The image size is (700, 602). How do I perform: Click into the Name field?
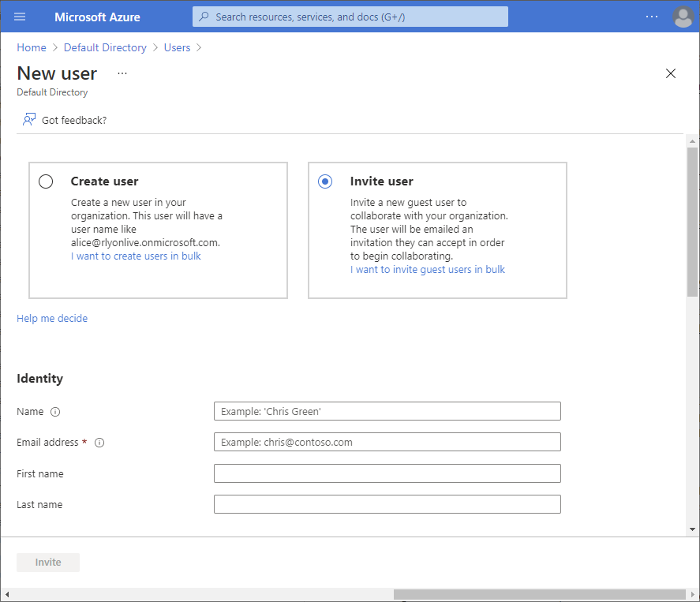(x=387, y=411)
